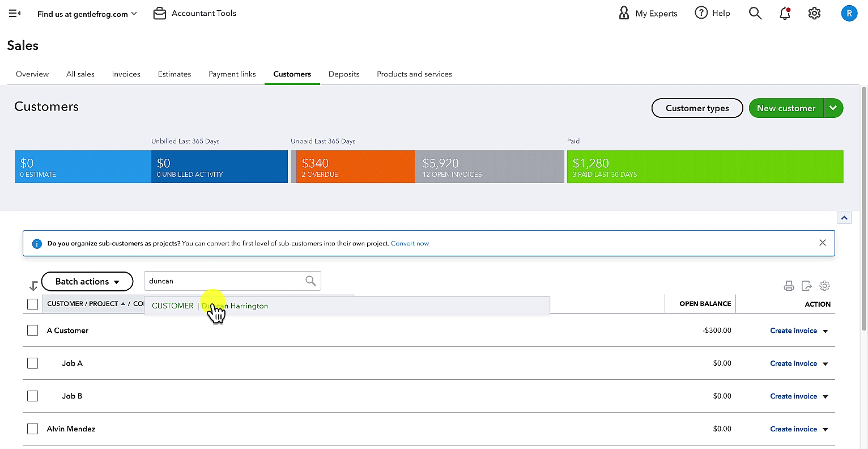Create invoice for Job B
Image resolution: width=868 pixels, height=449 pixels.
click(x=793, y=396)
